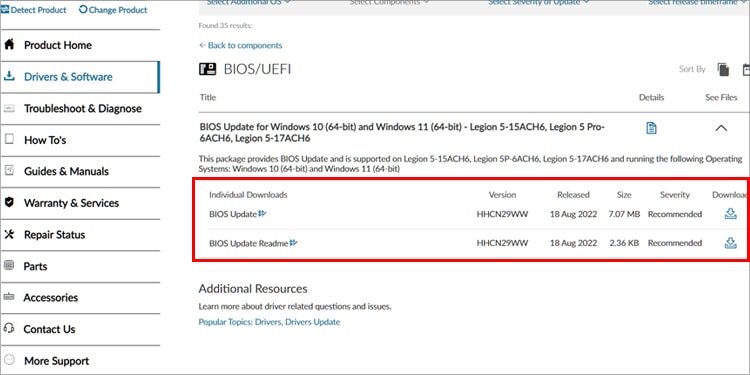Click the Accessories keyboard icon
This screenshot has height=375, width=750.
pyautogui.click(x=9, y=297)
